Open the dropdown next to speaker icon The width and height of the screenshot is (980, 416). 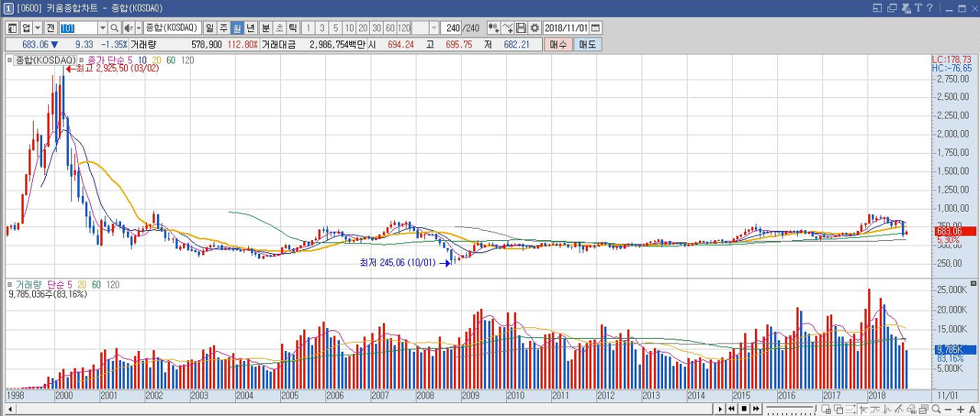click(139, 28)
